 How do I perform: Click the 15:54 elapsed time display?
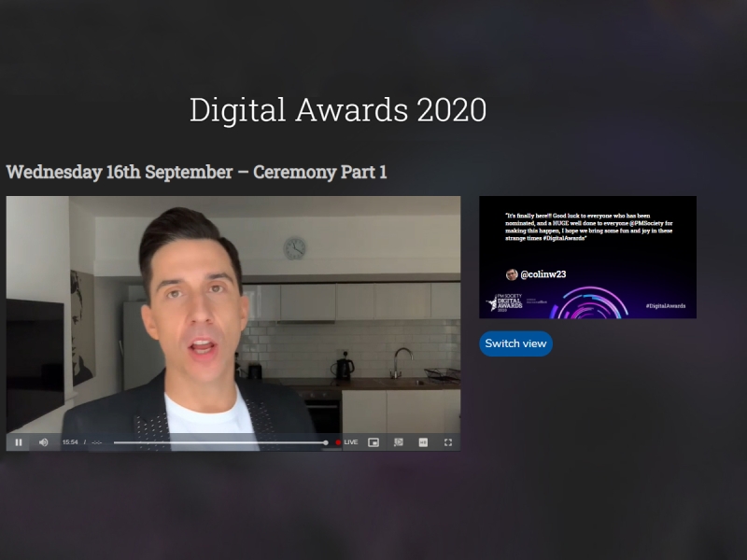(x=70, y=442)
